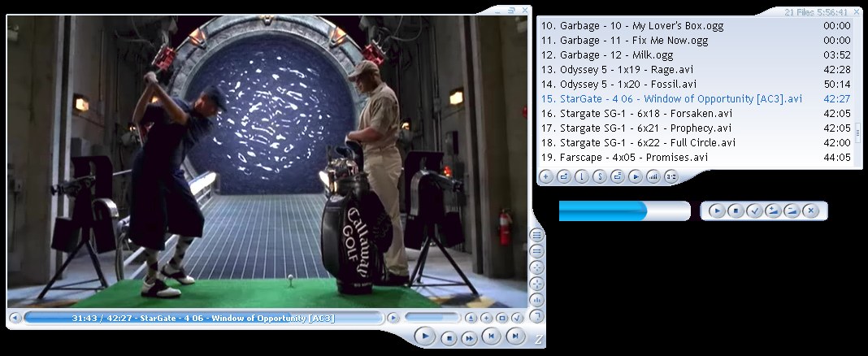The width and height of the screenshot is (868, 356).
Task: Click the checkmark icon in main control bar
Action: click(x=517, y=318)
